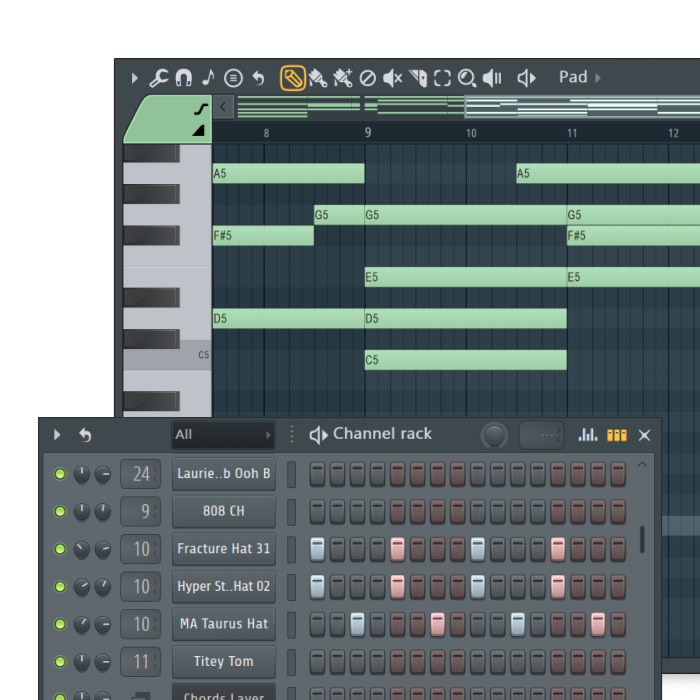
Task: Click mixer track number 11 box
Action: (141, 662)
